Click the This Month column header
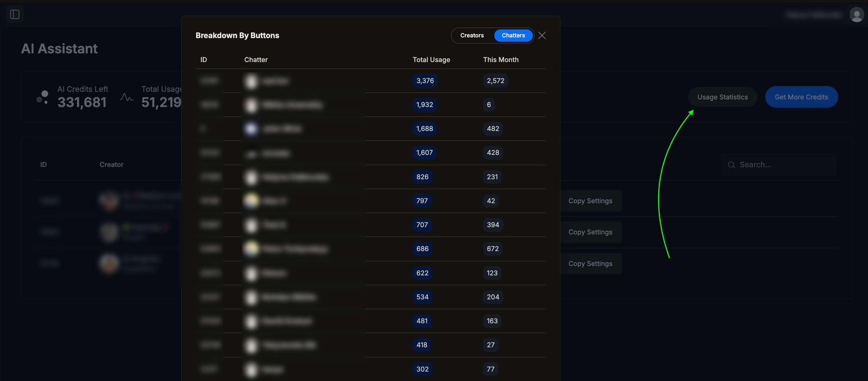This screenshot has height=381, width=868. pyautogui.click(x=500, y=60)
